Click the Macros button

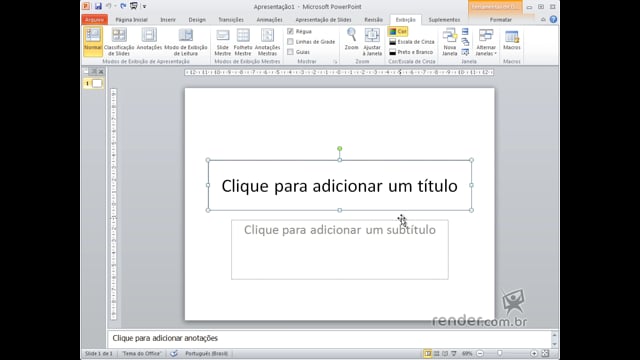pos(511,40)
